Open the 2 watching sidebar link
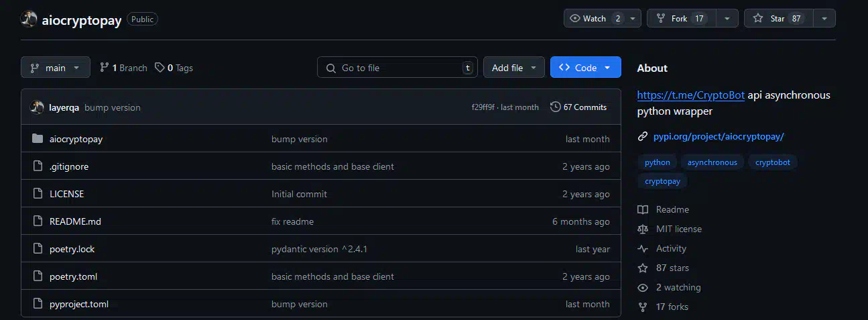 coord(678,287)
